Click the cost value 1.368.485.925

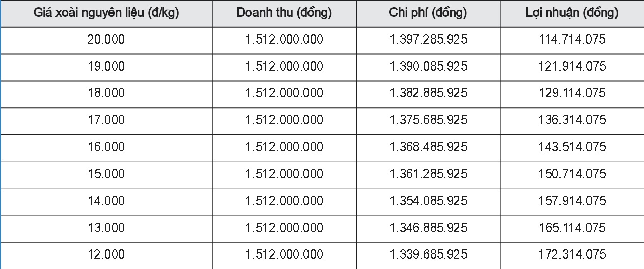(x=428, y=148)
